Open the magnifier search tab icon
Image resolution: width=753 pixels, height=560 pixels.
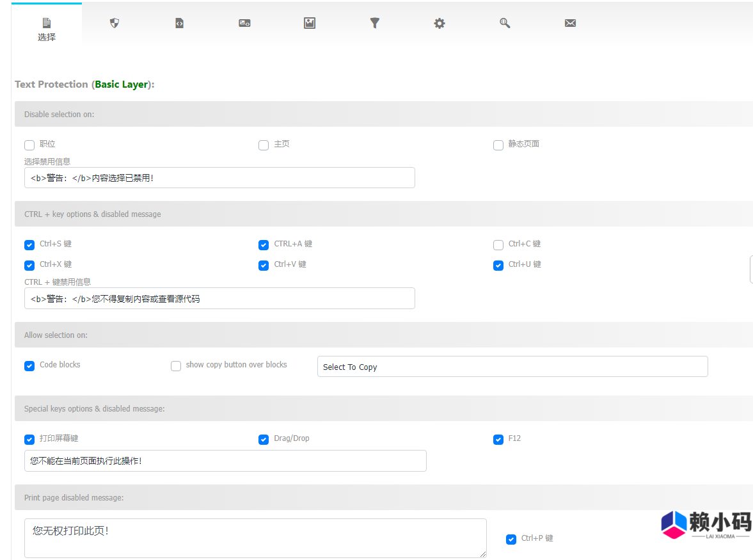tap(505, 23)
